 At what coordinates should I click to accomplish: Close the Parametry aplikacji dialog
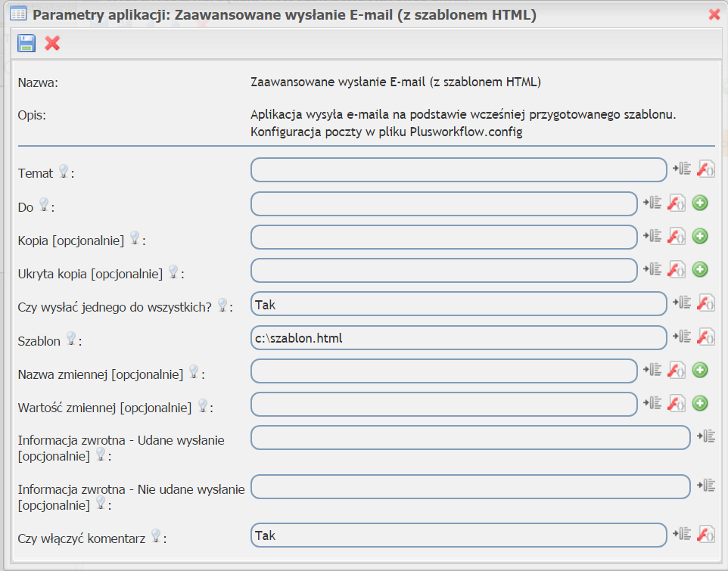click(x=714, y=14)
